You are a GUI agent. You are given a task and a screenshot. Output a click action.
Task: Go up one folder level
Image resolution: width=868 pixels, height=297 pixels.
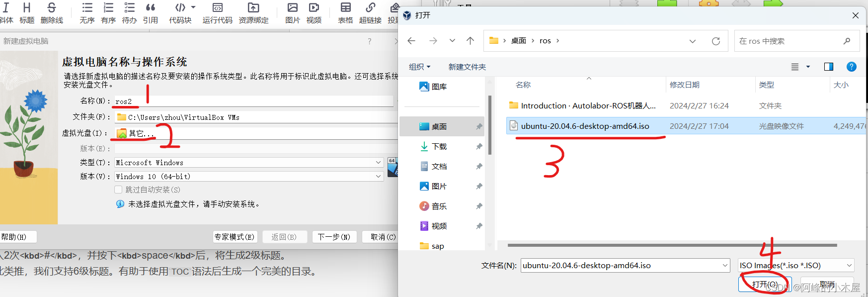pyautogui.click(x=470, y=41)
